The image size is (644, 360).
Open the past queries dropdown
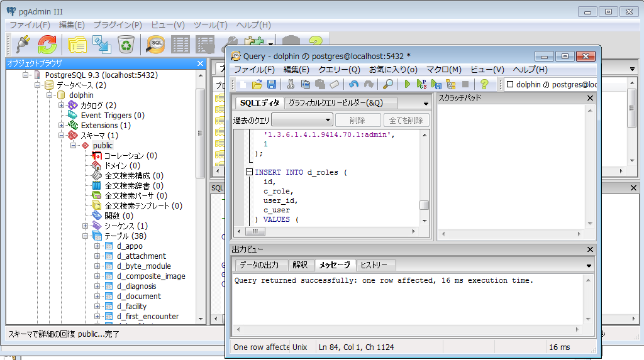pos(303,120)
